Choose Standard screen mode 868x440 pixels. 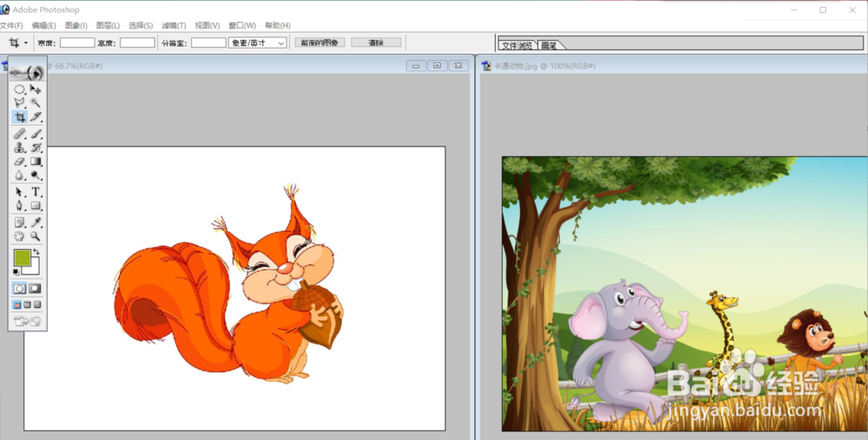click(17, 305)
